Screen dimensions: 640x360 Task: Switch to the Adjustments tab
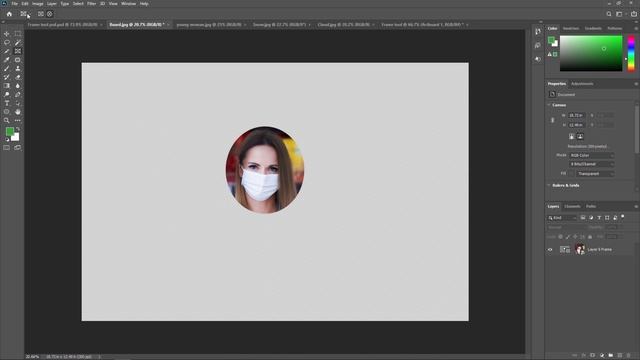[582, 84]
